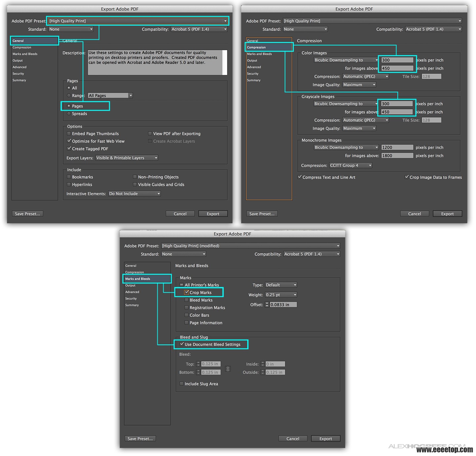Screen dimensions: 476x456
Task: Check Visible Guides and Grids
Action: [x=135, y=185]
